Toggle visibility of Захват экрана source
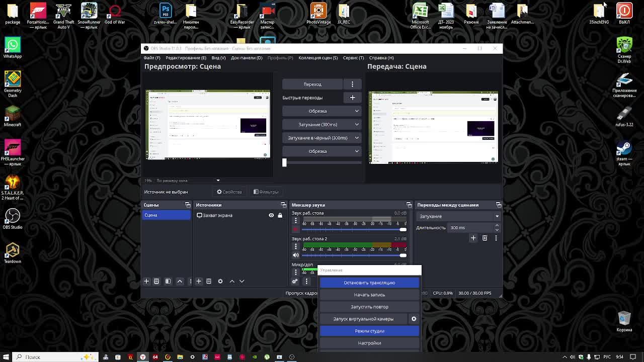The height and width of the screenshot is (362, 644). (271, 215)
